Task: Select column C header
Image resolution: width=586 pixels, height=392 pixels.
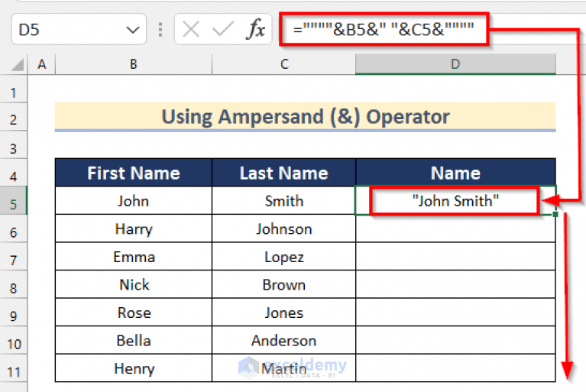Action: [284, 64]
